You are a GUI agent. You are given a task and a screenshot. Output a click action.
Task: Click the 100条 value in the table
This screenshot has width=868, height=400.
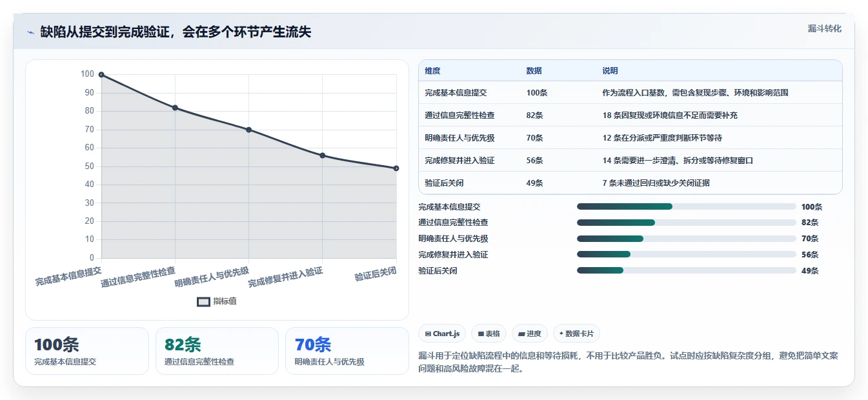click(536, 93)
